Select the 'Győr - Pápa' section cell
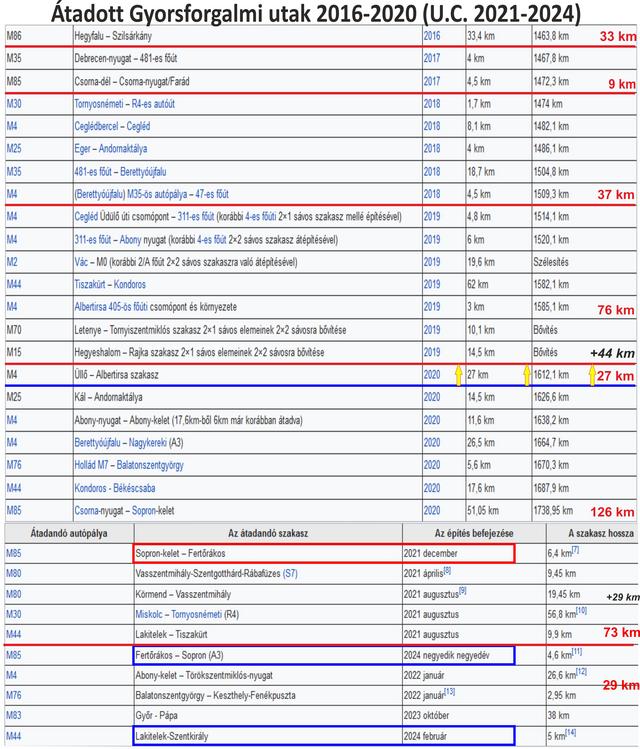The width and height of the screenshot is (640, 749). (x=268, y=715)
